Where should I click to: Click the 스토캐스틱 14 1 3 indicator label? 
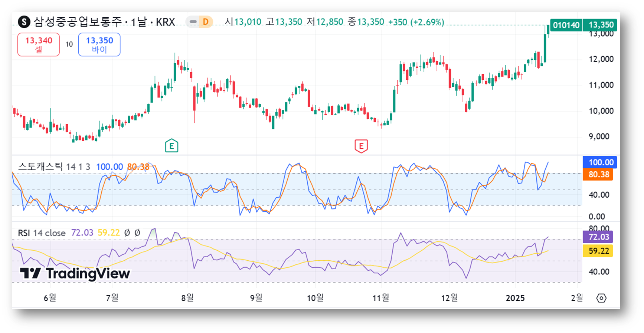click(x=54, y=166)
